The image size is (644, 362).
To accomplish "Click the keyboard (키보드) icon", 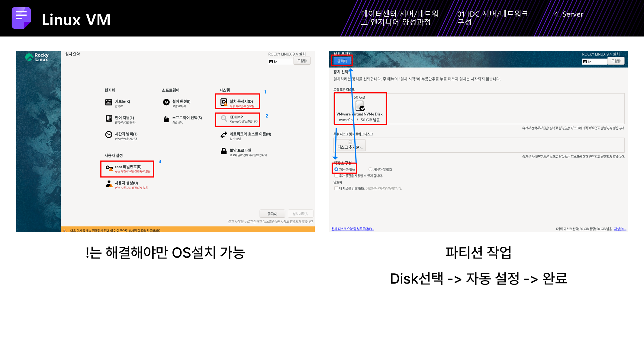I will (109, 102).
